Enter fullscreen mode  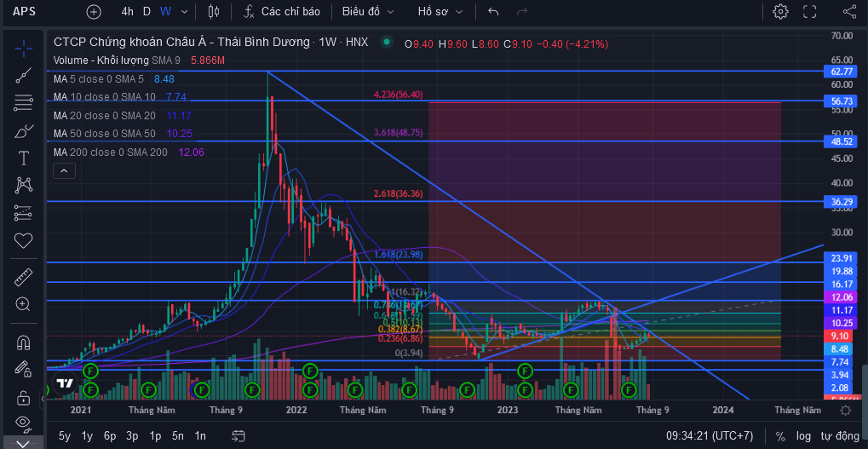click(810, 12)
